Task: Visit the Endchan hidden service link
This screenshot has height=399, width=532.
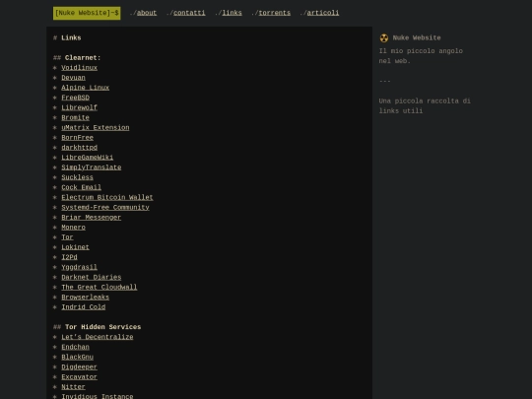Action: tap(75, 347)
